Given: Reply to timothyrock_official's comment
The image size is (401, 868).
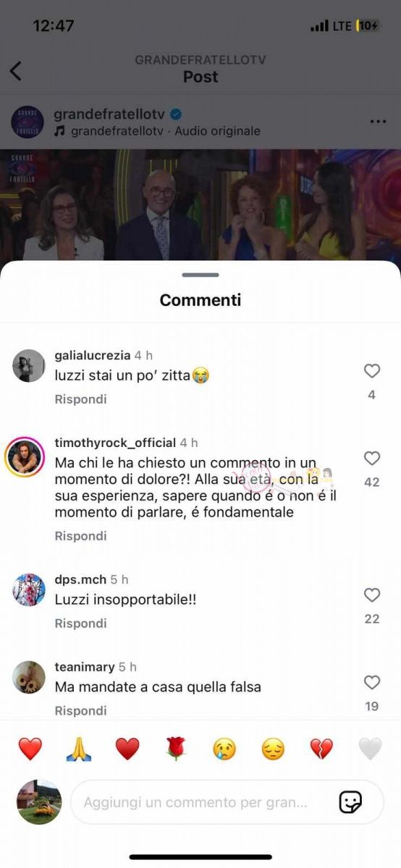Looking at the screenshot, I should [80, 536].
